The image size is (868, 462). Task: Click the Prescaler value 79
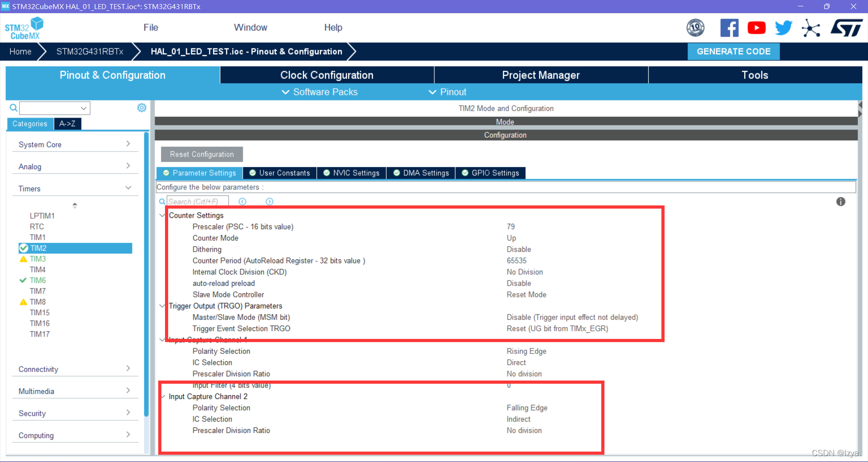(x=511, y=227)
